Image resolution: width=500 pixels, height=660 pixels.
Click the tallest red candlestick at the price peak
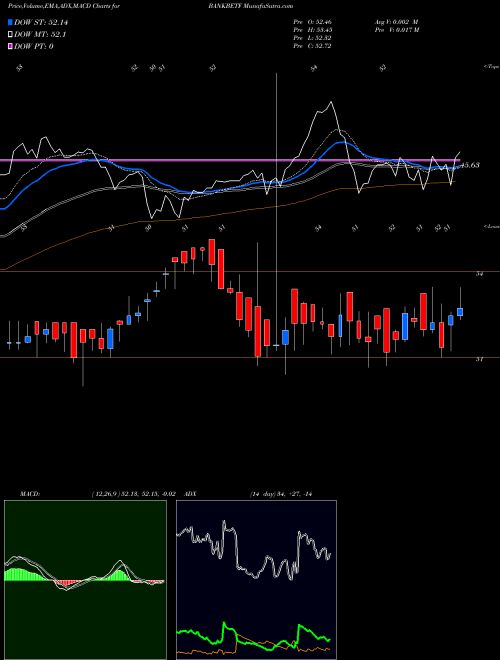(212, 252)
